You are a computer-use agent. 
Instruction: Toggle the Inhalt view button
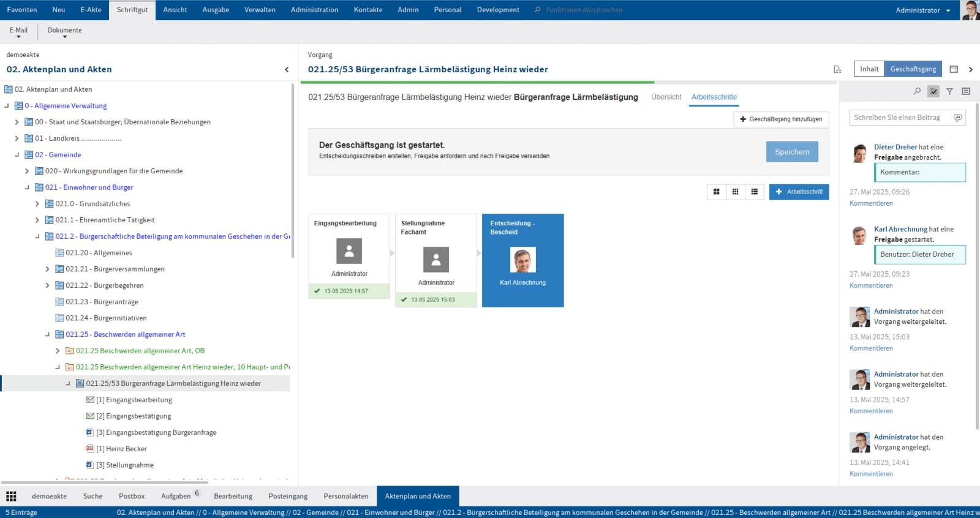(869, 69)
